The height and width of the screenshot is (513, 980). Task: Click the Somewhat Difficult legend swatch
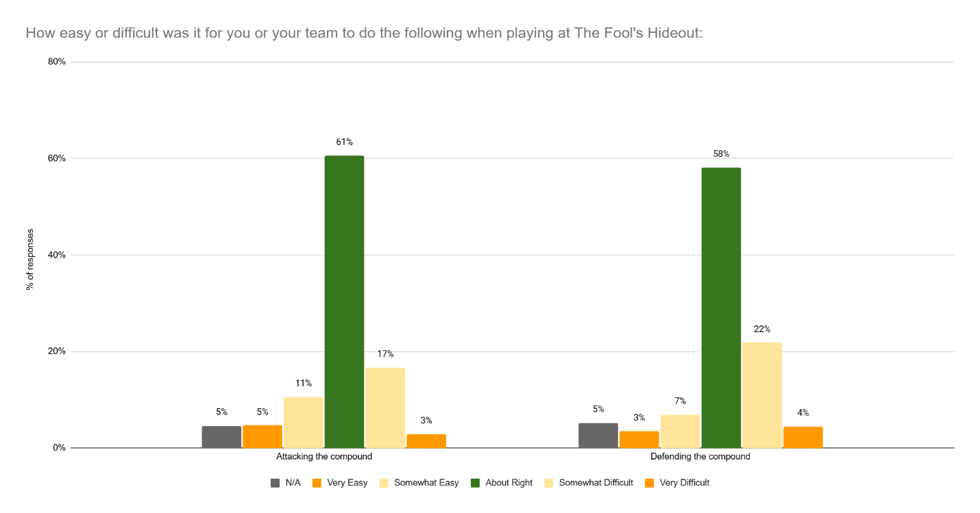tap(548, 483)
